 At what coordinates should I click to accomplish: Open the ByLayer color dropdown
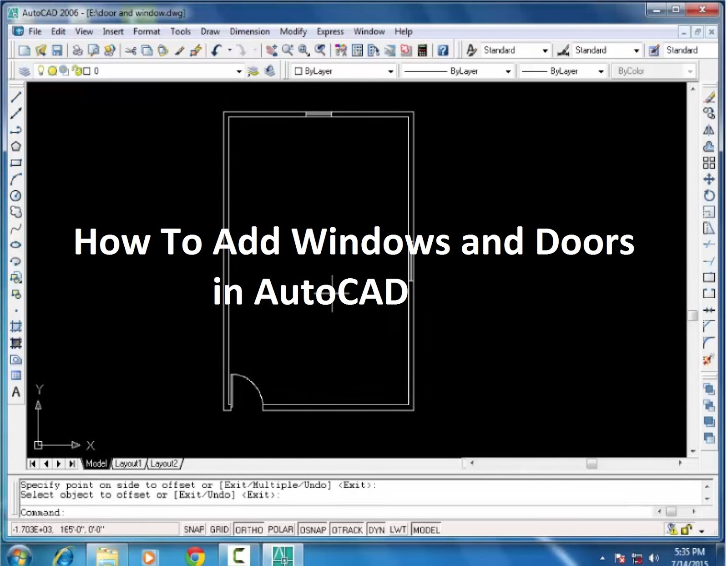[x=390, y=71]
